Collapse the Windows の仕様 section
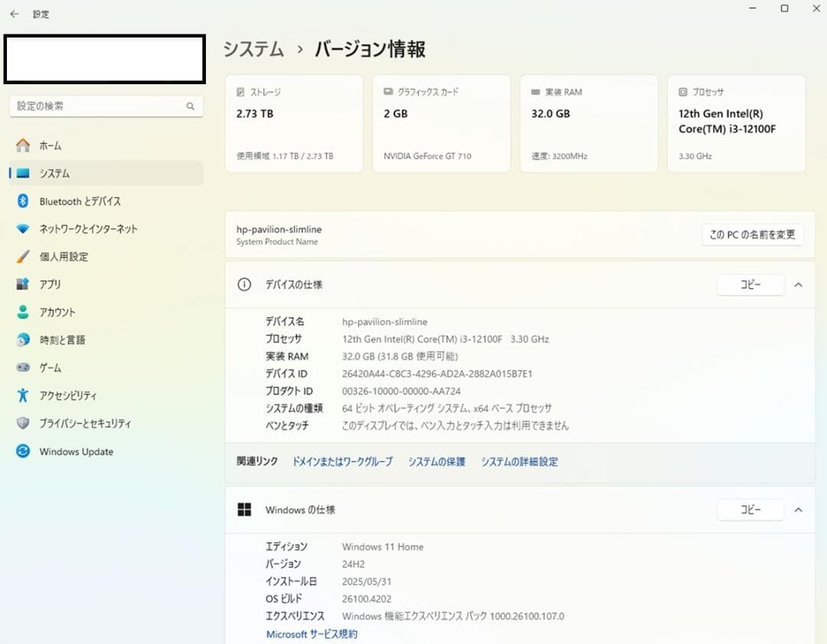 [x=799, y=509]
